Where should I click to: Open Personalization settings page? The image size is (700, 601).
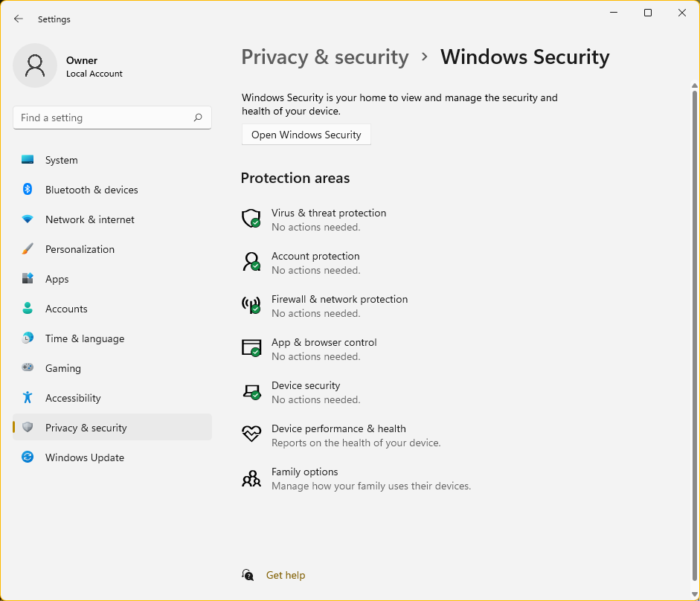click(80, 249)
